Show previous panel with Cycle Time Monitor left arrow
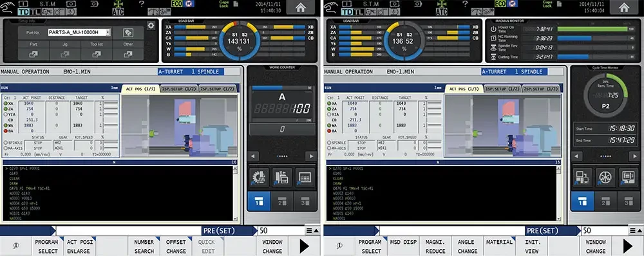This screenshot has width=644, height=256. click(576, 156)
